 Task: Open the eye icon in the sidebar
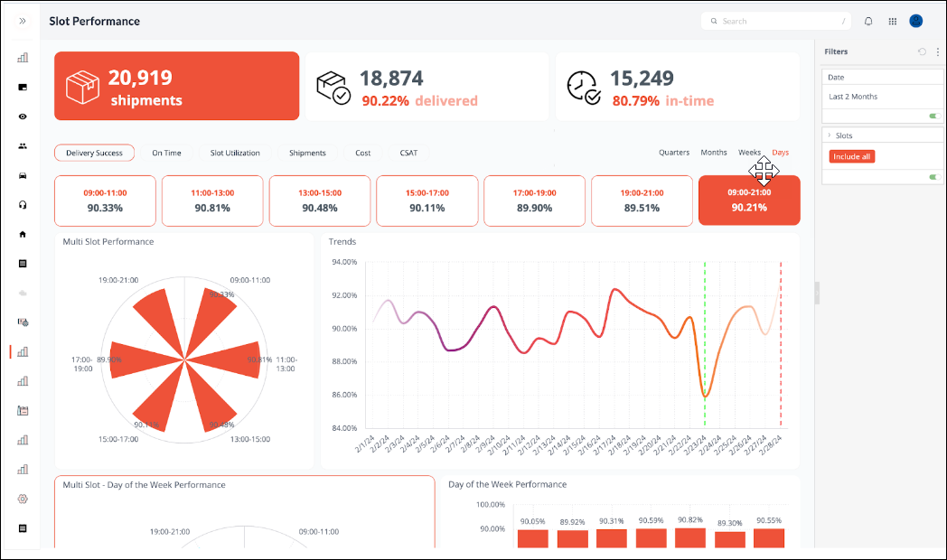23,117
